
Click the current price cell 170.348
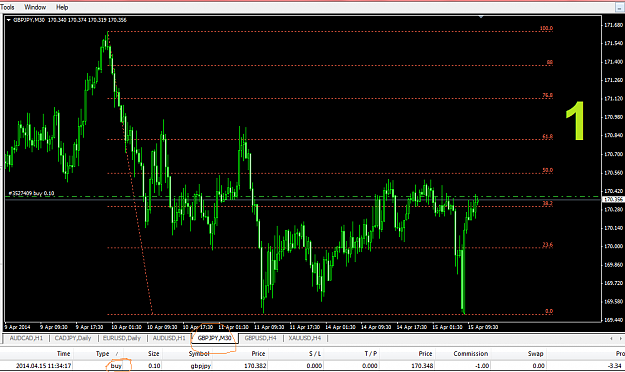click(x=422, y=366)
